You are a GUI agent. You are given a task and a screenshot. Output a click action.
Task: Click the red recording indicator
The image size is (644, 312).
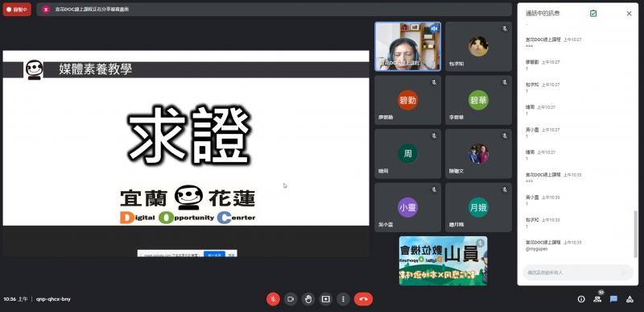17,10
